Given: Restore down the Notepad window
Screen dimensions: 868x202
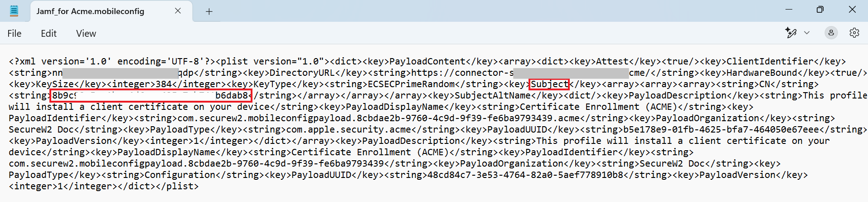Looking at the screenshot, I should pyautogui.click(x=820, y=10).
